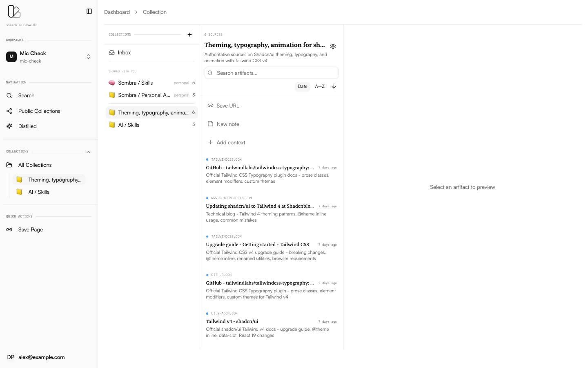Image resolution: width=588 pixels, height=368 pixels.
Task: Click the add collection plus icon
Action: [x=189, y=35]
